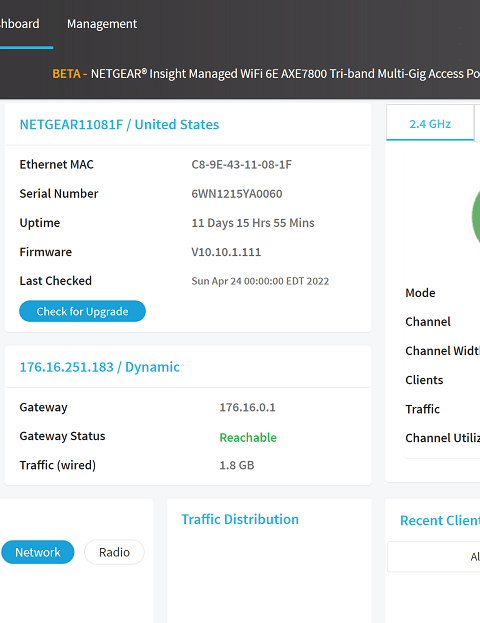Click the Sun Apr 24 last checked date
The height and width of the screenshot is (623, 480).
(x=260, y=281)
